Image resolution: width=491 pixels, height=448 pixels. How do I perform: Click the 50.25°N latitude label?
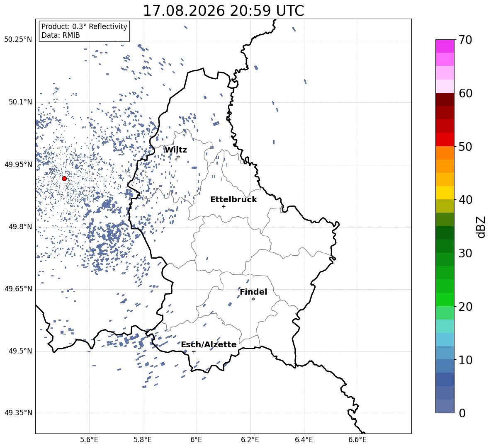click(x=18, y=40)
